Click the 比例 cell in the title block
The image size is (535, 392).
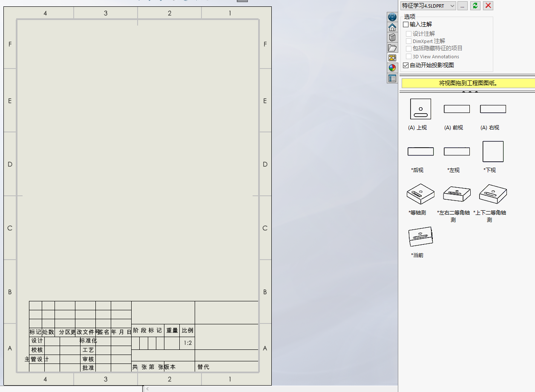coord(187,330)
